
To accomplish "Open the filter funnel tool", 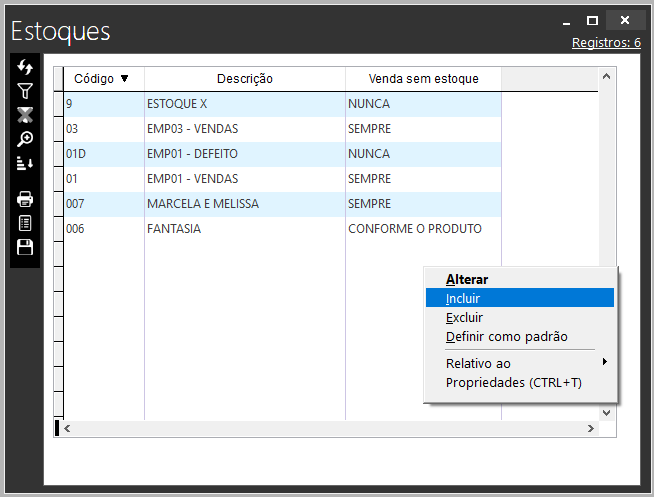I will [x=25, y=91].
